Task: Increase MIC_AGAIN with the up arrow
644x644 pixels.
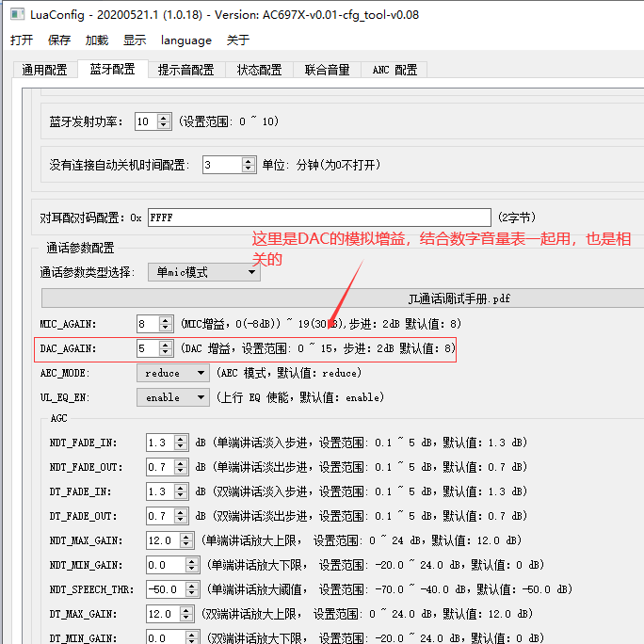Action: point(165,320)
